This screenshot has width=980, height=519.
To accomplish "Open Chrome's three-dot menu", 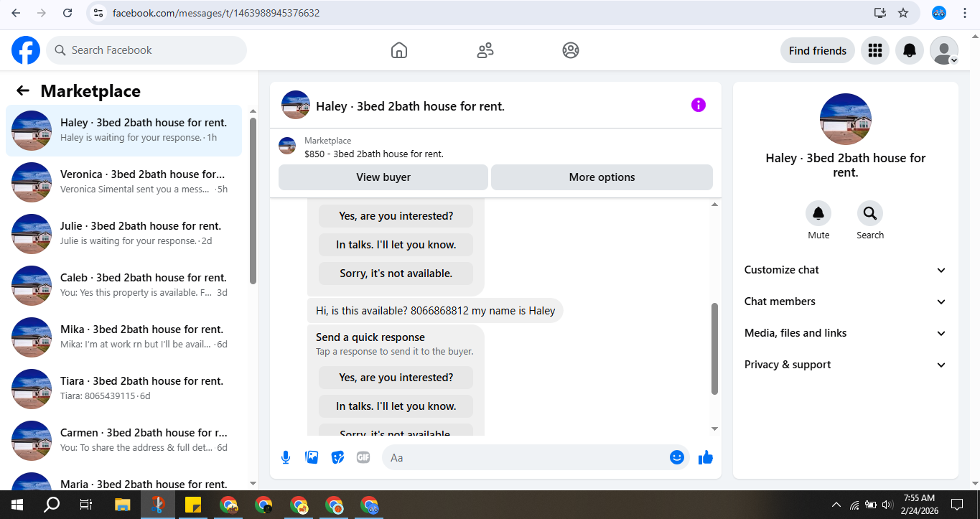I will coord(964,13).
